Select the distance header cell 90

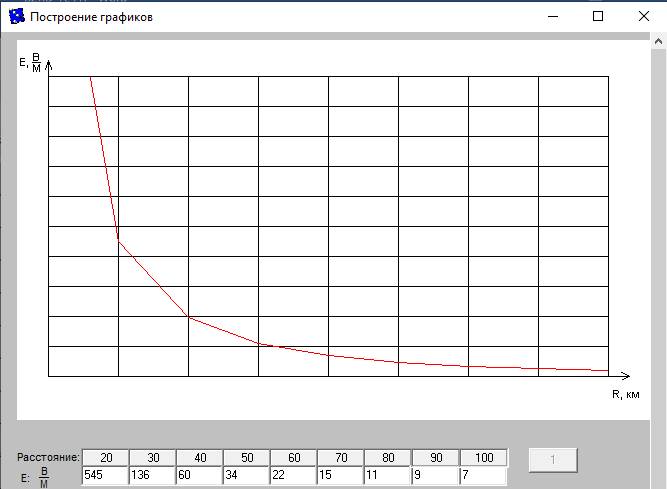click(x=436, y=458)
